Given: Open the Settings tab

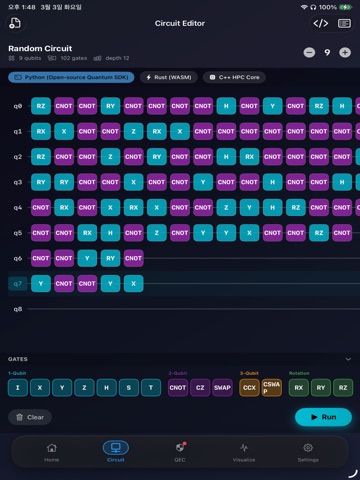Looking at the screenshot, I should pyautogui.click(x=308, y=452).
